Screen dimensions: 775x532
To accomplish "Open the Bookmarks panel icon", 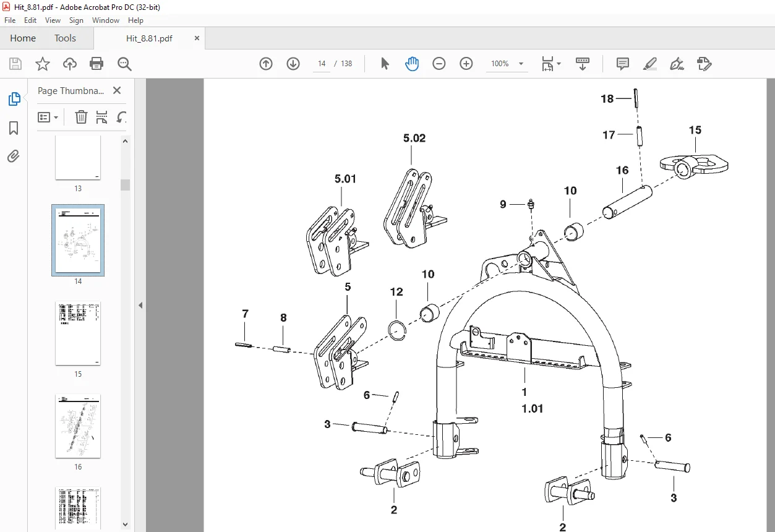I will click(14, 128).
